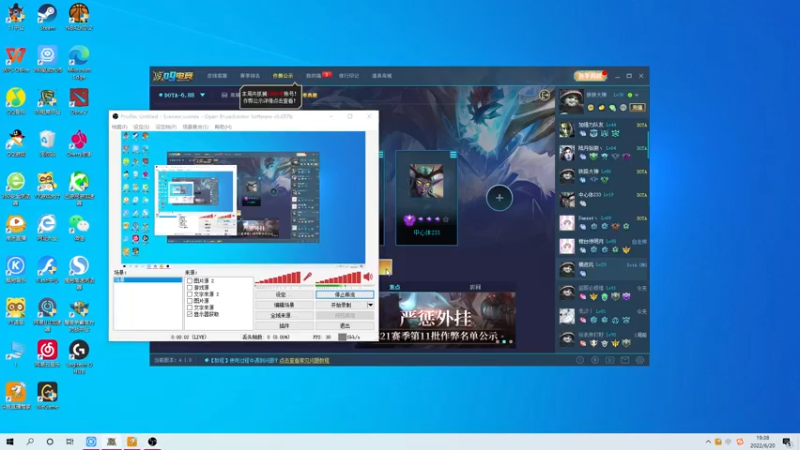Open the 帮助 menu in OBS

click(x=223, y=127)
